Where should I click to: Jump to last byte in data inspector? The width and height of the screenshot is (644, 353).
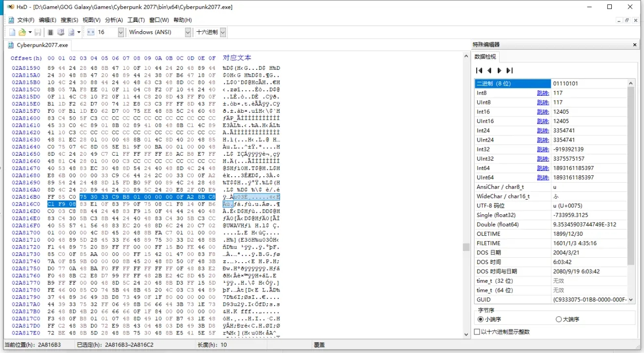(509, 71)
